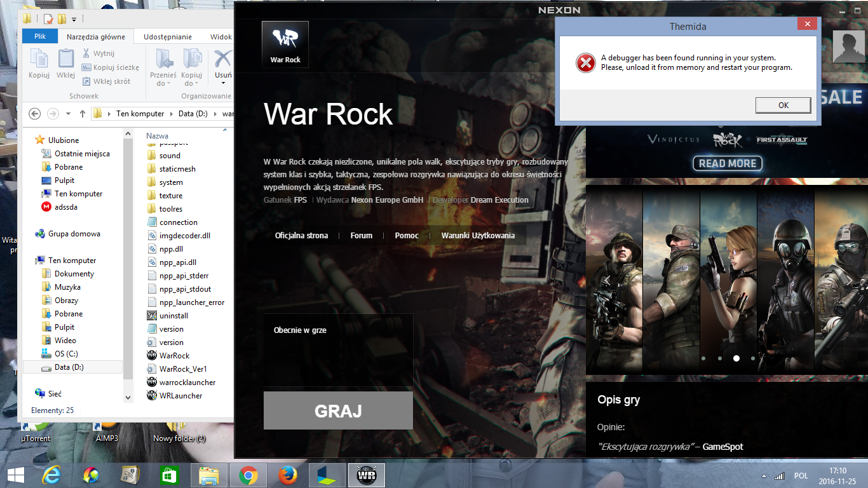Viewport: 868px width, 488px height.
Task: Click file list scrollbar down arrow
Action: click(x=129, y=397)
